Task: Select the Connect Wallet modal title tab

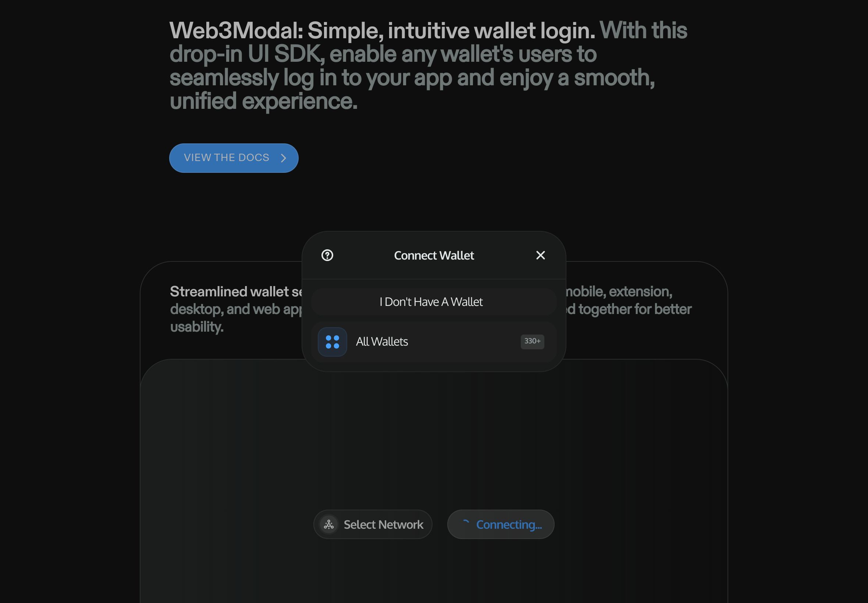Action: [x=434, y=255]
